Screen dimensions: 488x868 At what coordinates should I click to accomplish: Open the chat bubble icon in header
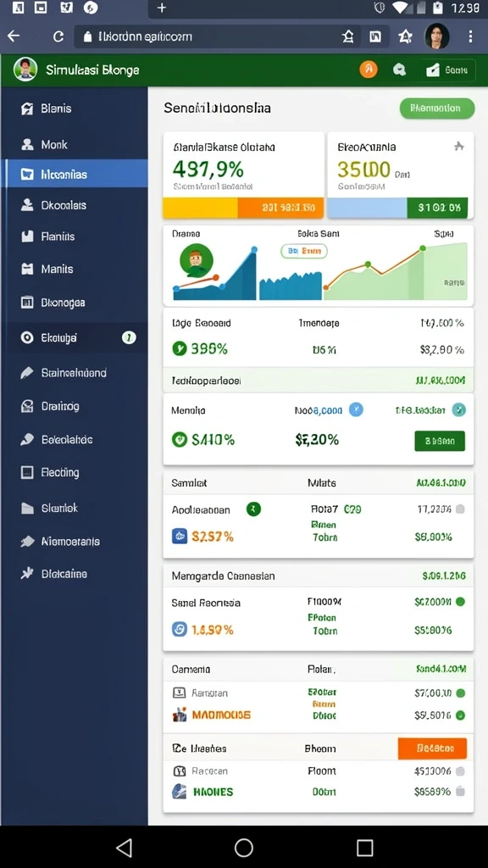(x=399, y=70)
